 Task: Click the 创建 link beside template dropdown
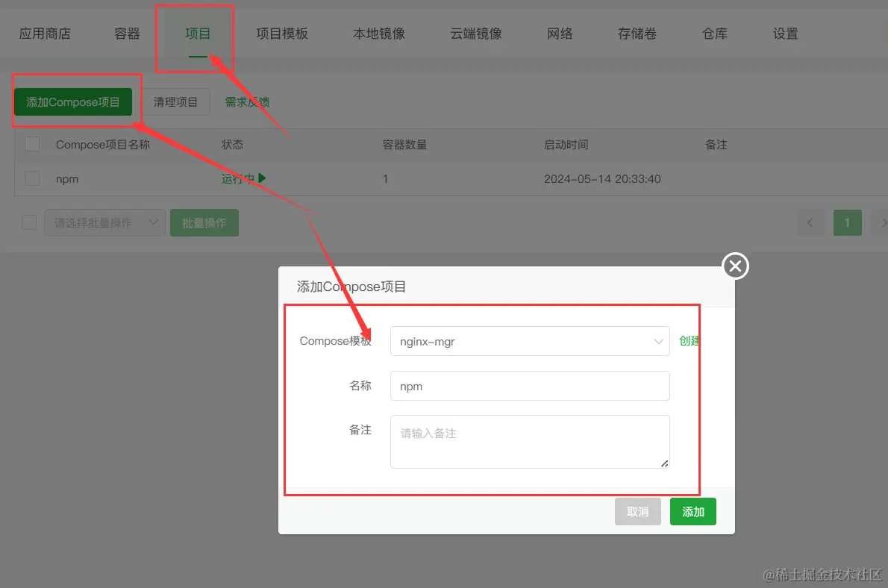coord(690,341)
